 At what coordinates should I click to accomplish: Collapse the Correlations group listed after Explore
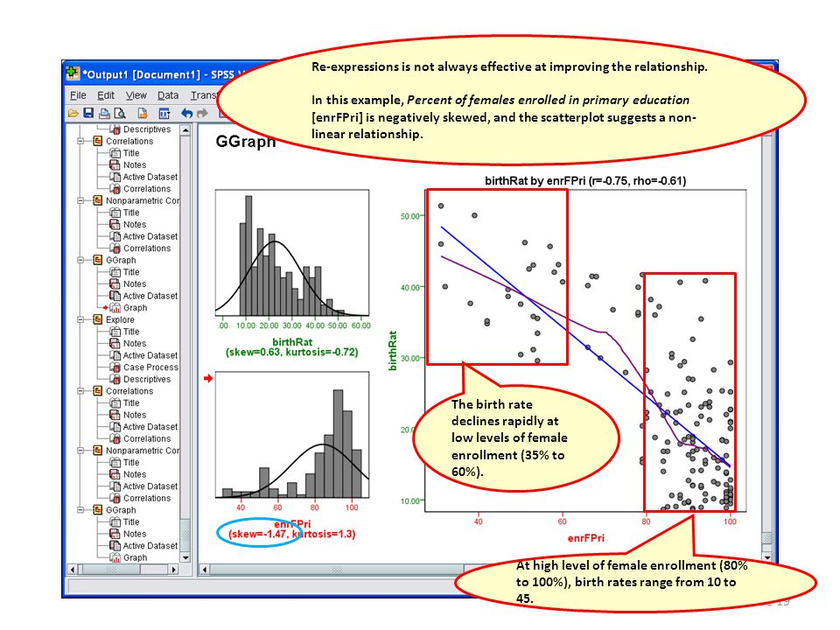coord(80,391)
